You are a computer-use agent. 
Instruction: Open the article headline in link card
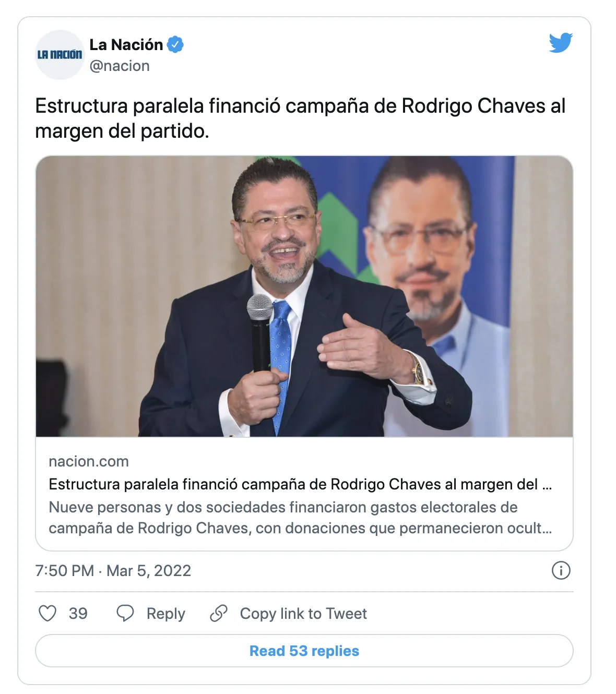(300, 484)
